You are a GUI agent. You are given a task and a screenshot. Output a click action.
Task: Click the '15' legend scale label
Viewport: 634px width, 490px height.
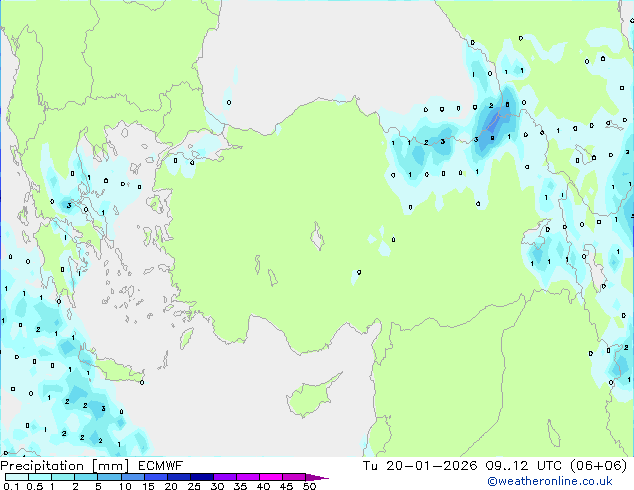click(148, 486)
